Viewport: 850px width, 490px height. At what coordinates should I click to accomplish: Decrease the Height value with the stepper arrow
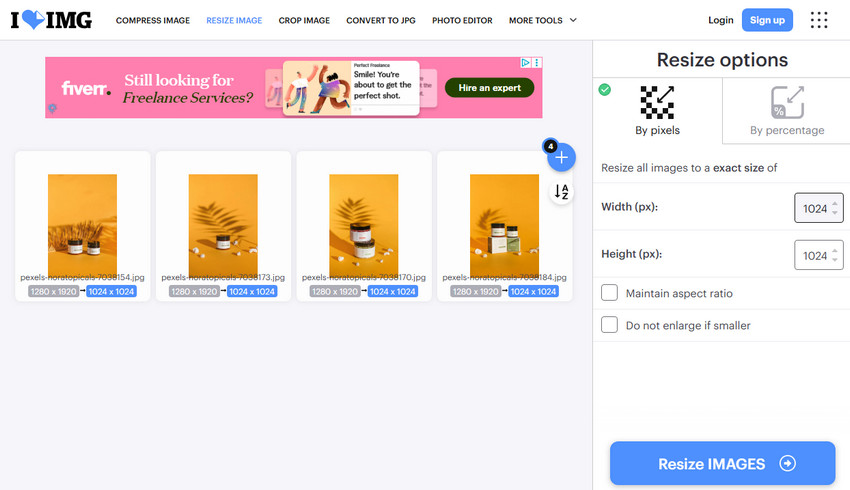pyautogui.click(x=835, y=260)
